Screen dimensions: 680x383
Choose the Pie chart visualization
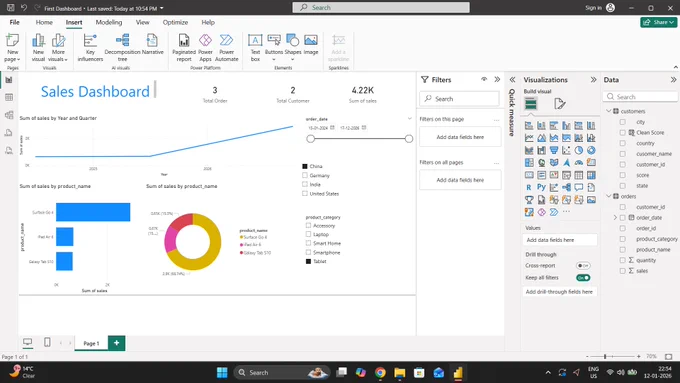[579, 151]
